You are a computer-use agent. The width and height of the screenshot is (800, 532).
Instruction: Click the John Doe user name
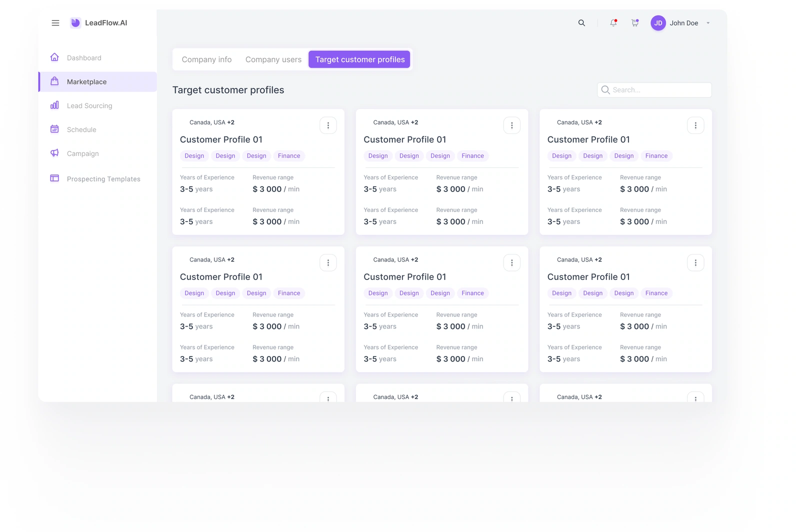click(x=684, y=23)
